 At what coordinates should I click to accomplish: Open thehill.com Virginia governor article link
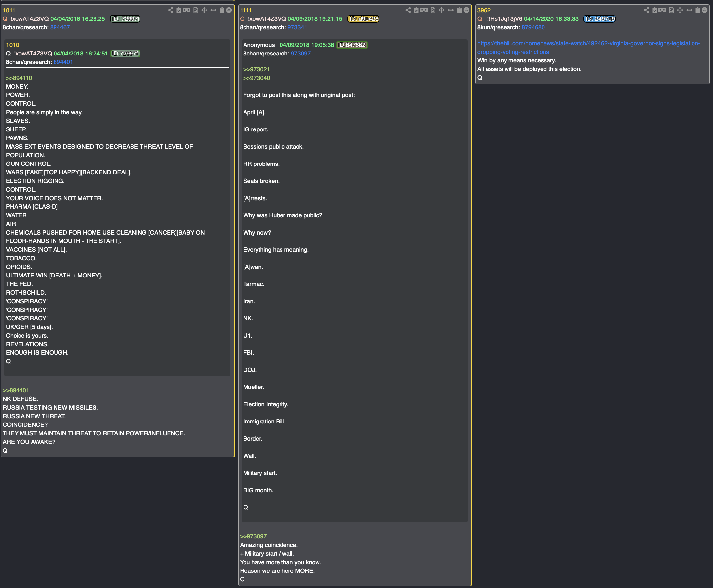[589, 48]
